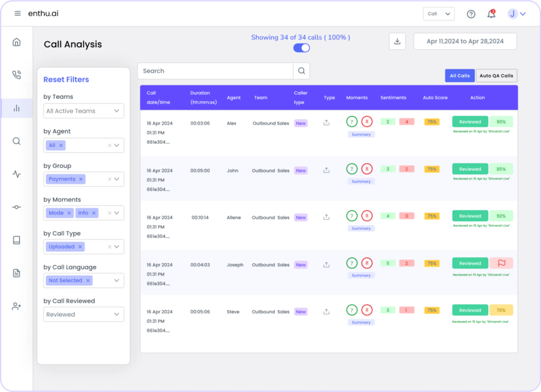Open the search sidebar magnifier icon
The image size is (541, 392).
[x=16, y=141]
